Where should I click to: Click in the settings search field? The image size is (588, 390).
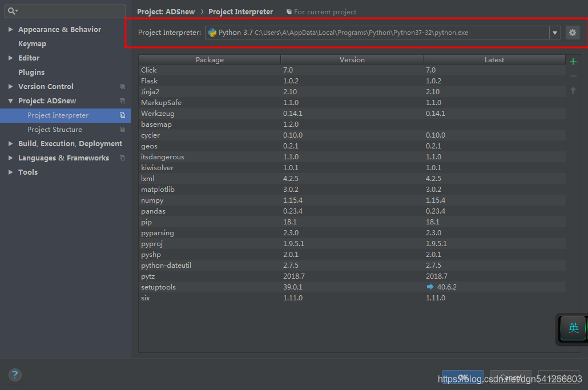click(x=65, y=11)
